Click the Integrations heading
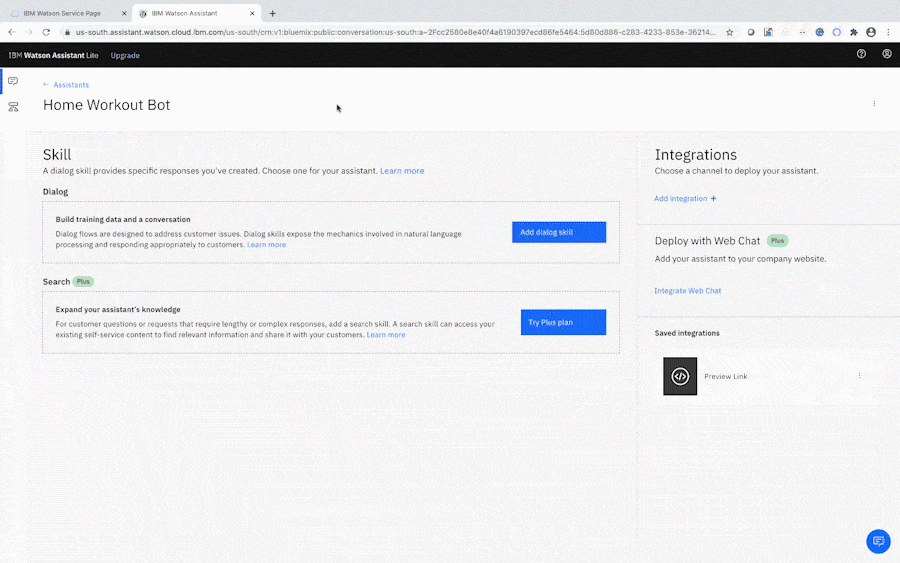900x563 pixels. [x=696, y=155]
